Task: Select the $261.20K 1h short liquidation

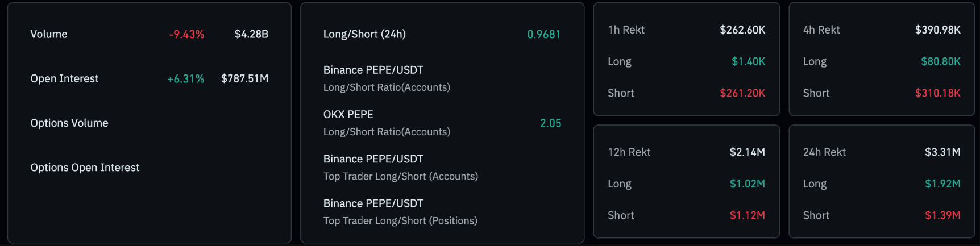Action: click(742, 93)
